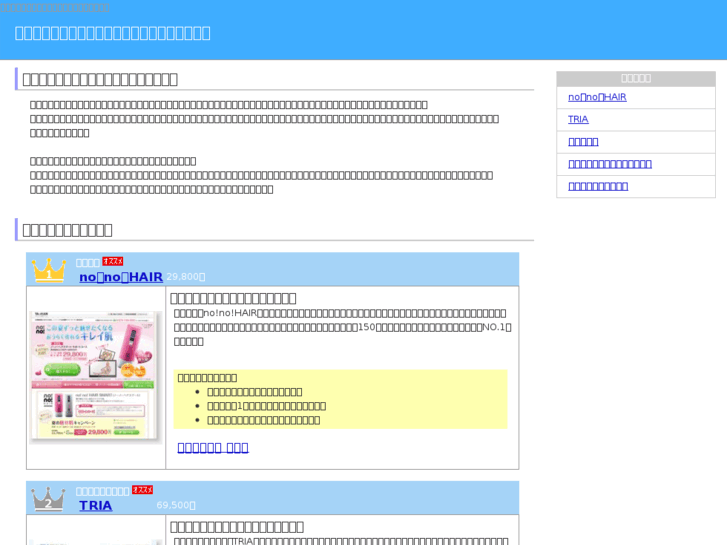Open the no!no!HAIR link in the sidebar
This screenshot has width=727, height=545.
[x=597, y=97]
